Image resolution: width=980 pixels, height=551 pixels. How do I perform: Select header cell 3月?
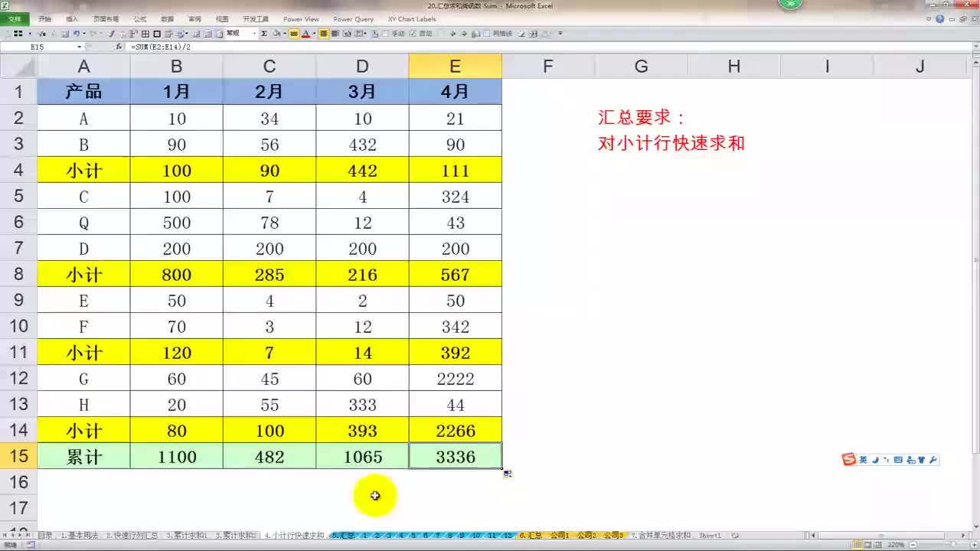pyautogui.click(x=363, y=92)
